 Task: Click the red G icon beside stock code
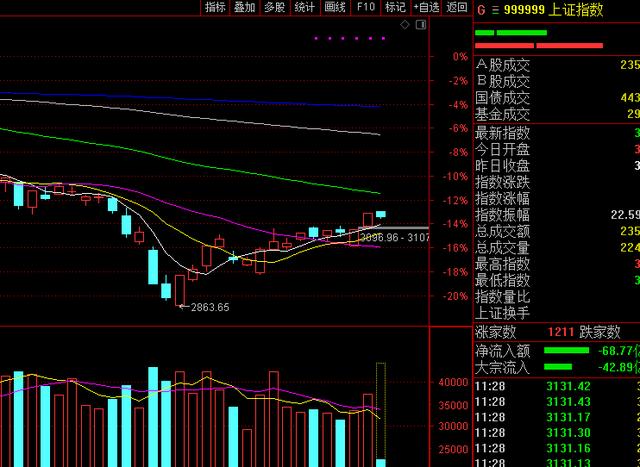pos(481,10)
